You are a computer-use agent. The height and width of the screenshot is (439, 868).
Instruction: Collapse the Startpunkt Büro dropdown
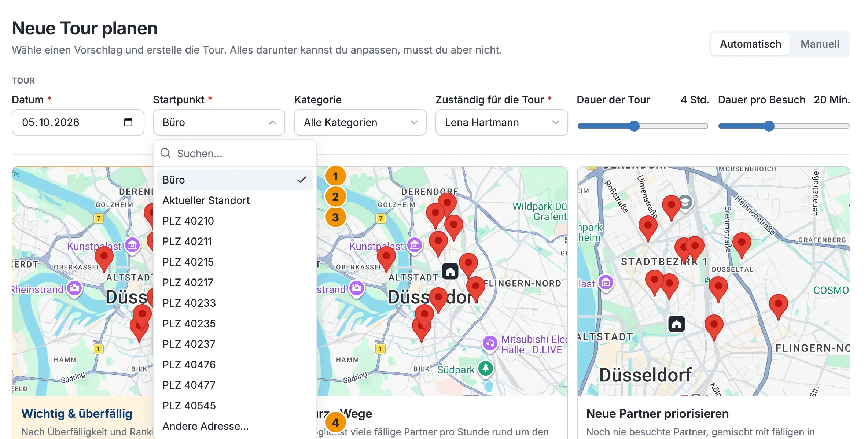point(219,122)
